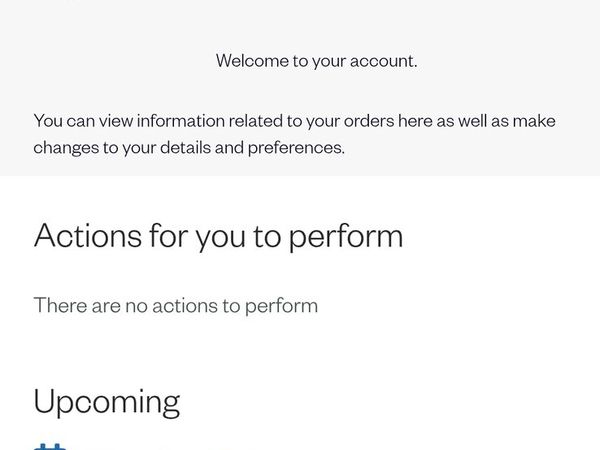Click the word Actions in the section heading
This screenshot has width=600, height=450.
88,235
